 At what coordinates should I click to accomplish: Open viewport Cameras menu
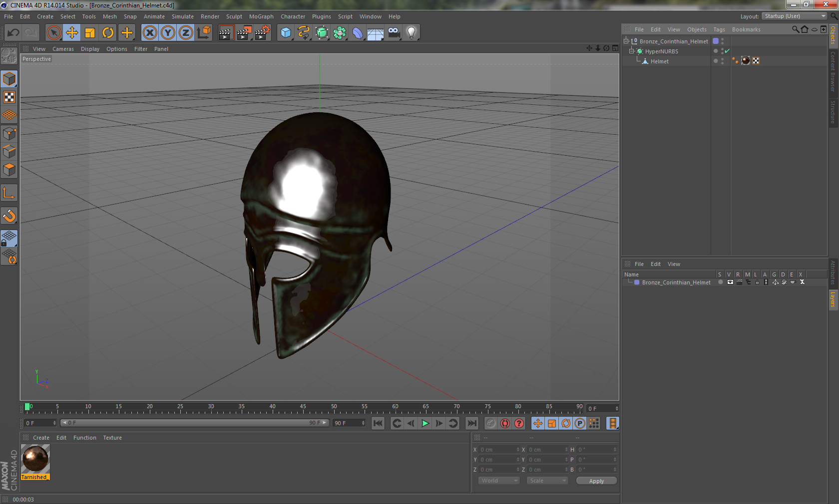63,49
